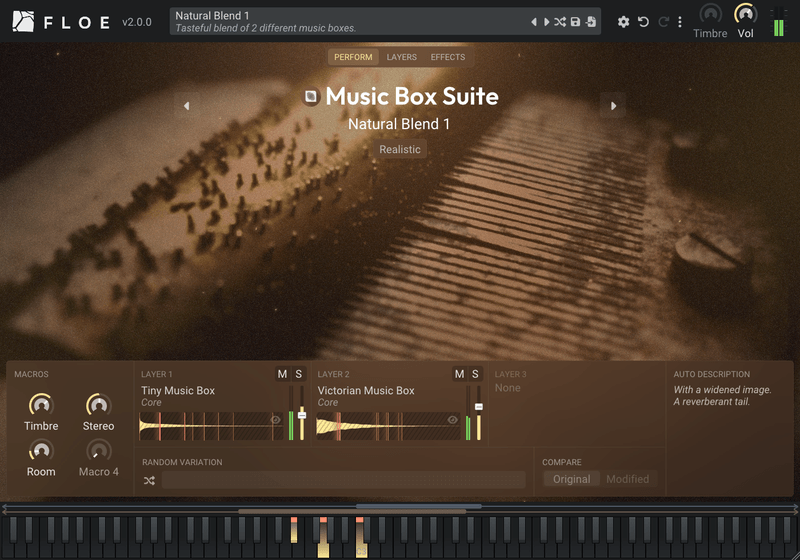Click the Music Box Suite title
This screenshot has width=800, height=560.
(x=412, y=96)
